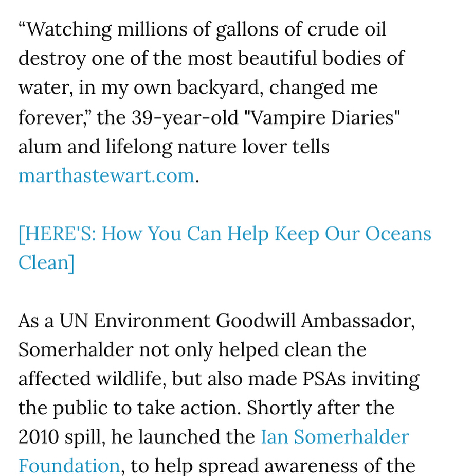Click the word 'PSAs'

[324, 379]
